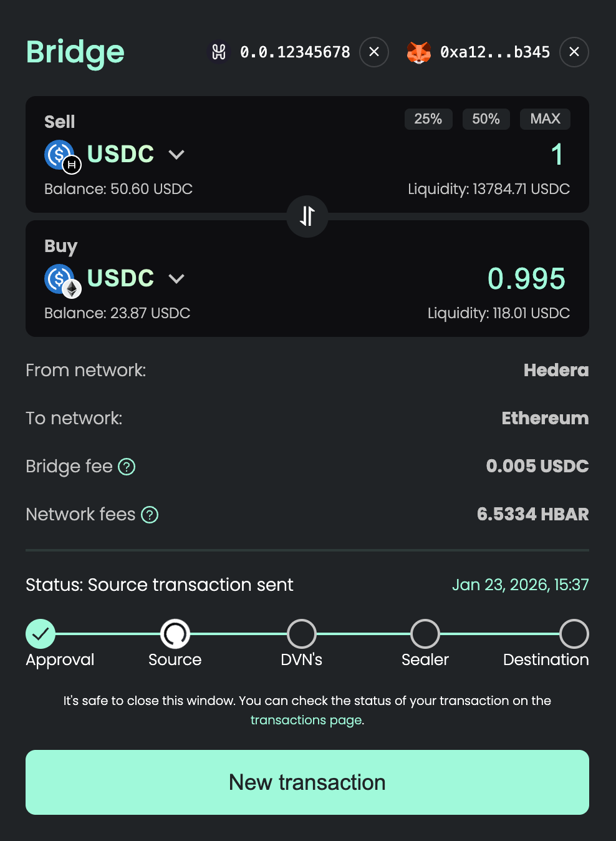The width and height of the screenshot is (616, 841).
Task: Click the Bridge fee help question icon
Action: pyautogui.click(x=127, y=467)
